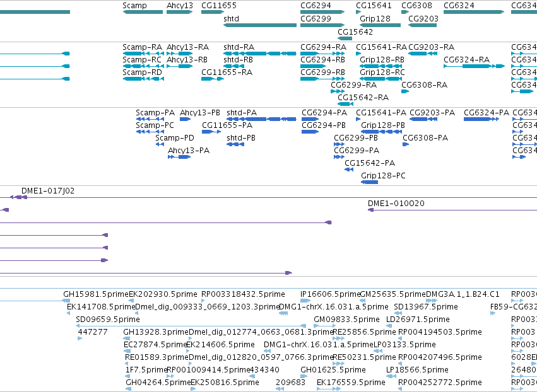Viewport: 537px width, 392px height.
Task: Click transcript label CG6308-RA
Action: 424,85
